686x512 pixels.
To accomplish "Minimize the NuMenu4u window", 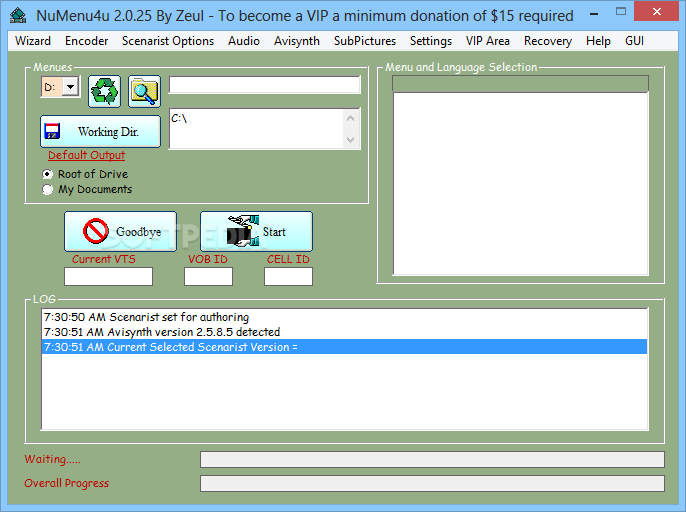I will pyautogui.click(x=594, y=13).
